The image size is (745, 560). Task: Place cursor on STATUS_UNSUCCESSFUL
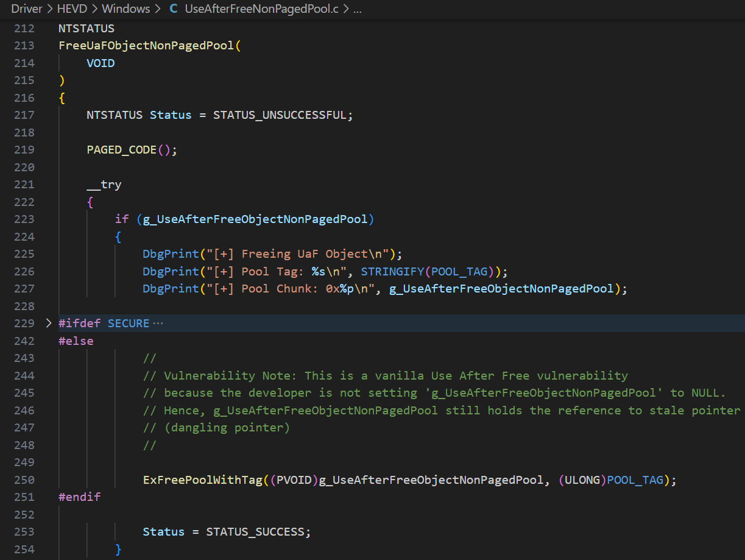point(280,115)
